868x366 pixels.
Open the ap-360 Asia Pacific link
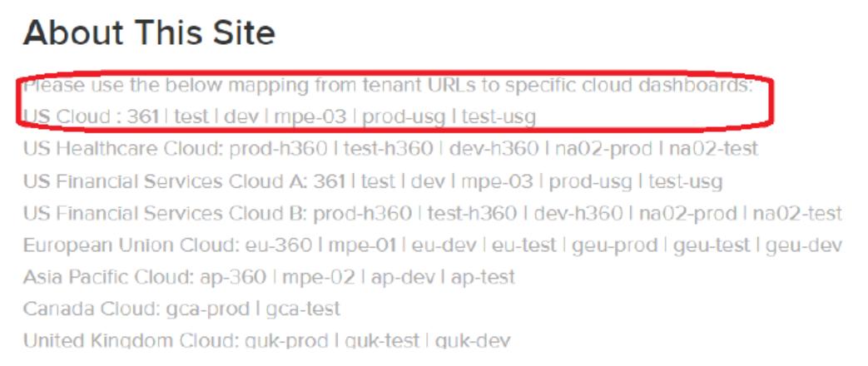tap(233, 277)
